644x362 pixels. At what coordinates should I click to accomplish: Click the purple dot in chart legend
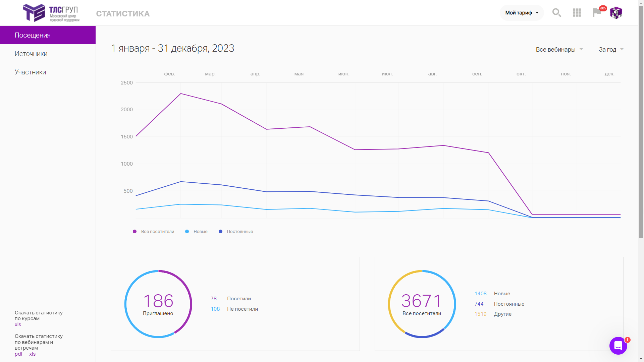tap(135, 232)
